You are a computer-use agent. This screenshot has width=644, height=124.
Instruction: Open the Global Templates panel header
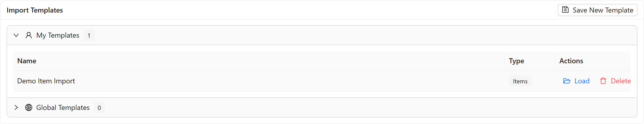click(322, 107)
